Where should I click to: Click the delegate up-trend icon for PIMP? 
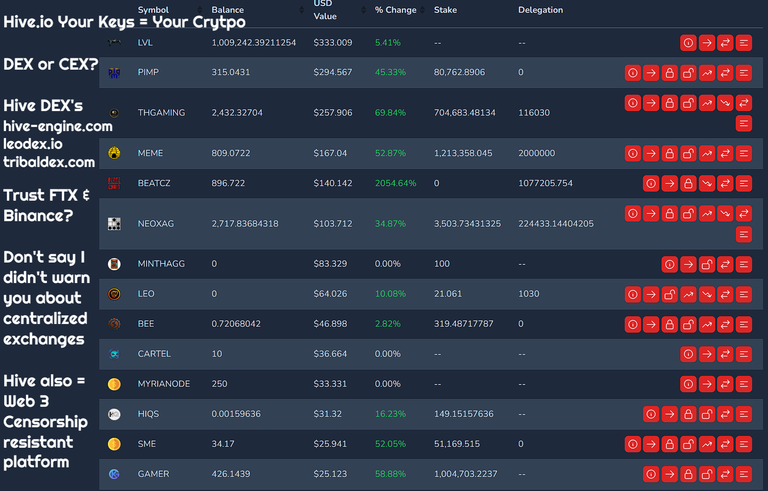point(707,73)
